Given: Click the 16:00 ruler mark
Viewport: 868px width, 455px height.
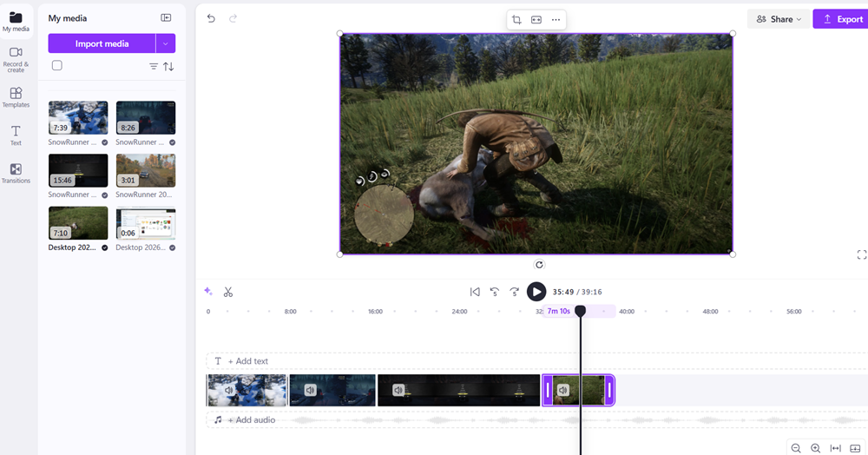Looking at the screenshot, I should tap(375, 312).
